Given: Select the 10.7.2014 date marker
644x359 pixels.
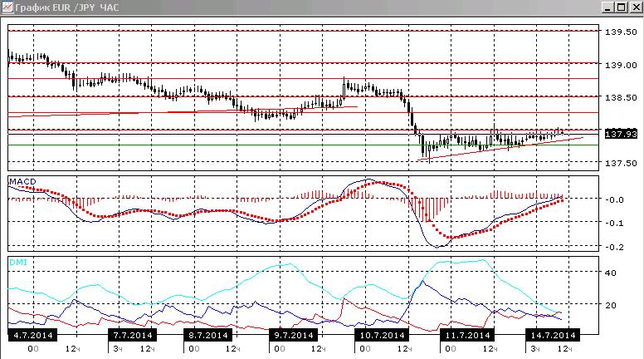Looking at the screenshot, I should pyautogui.click(x=382, y=335).
